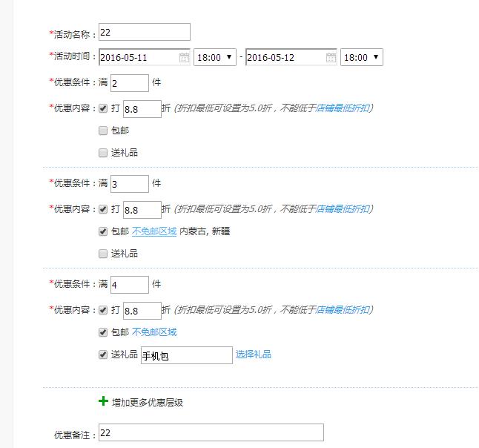
Task: Focus the 活动名称 input field
Action: click(144, 32)
